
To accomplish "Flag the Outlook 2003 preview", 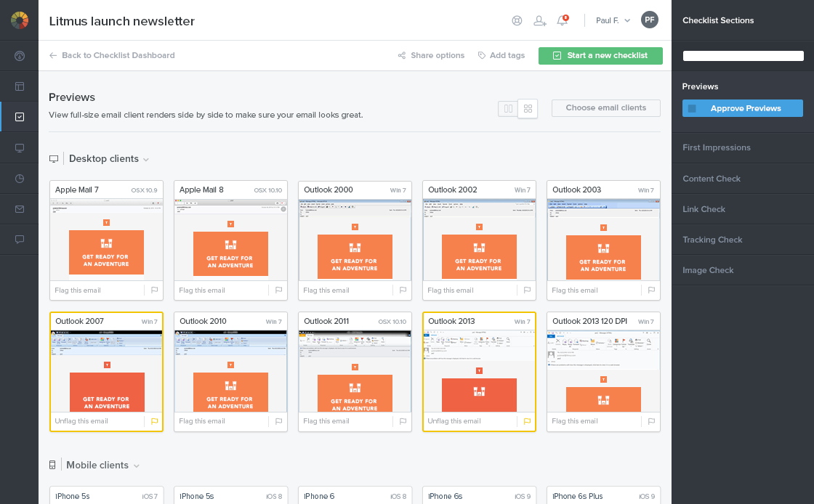I will coord(651,290).
